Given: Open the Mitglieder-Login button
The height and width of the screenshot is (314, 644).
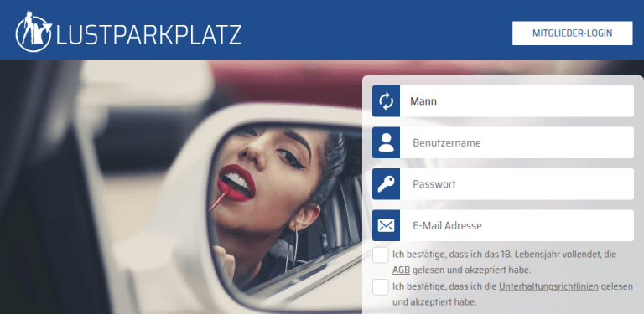Looking at the screenshot, I should pos(572,33).
